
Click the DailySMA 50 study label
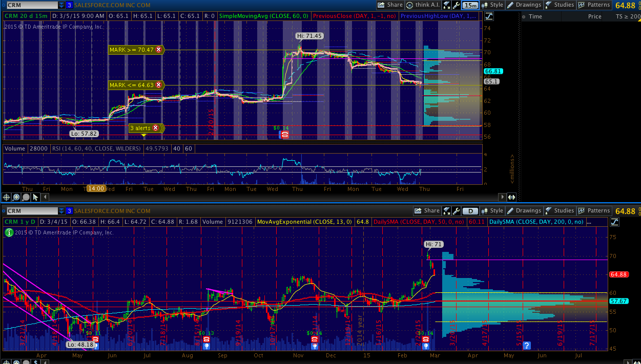coord(419,222)
